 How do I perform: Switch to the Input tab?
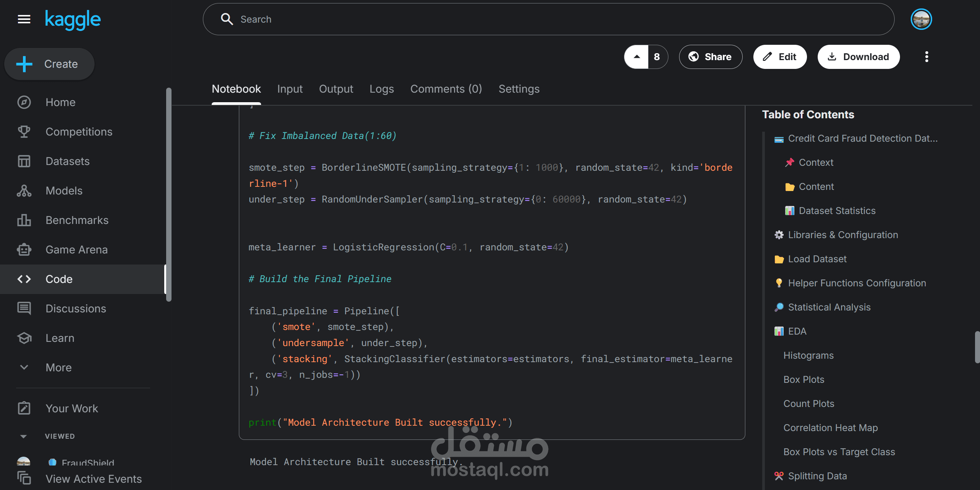290,89
